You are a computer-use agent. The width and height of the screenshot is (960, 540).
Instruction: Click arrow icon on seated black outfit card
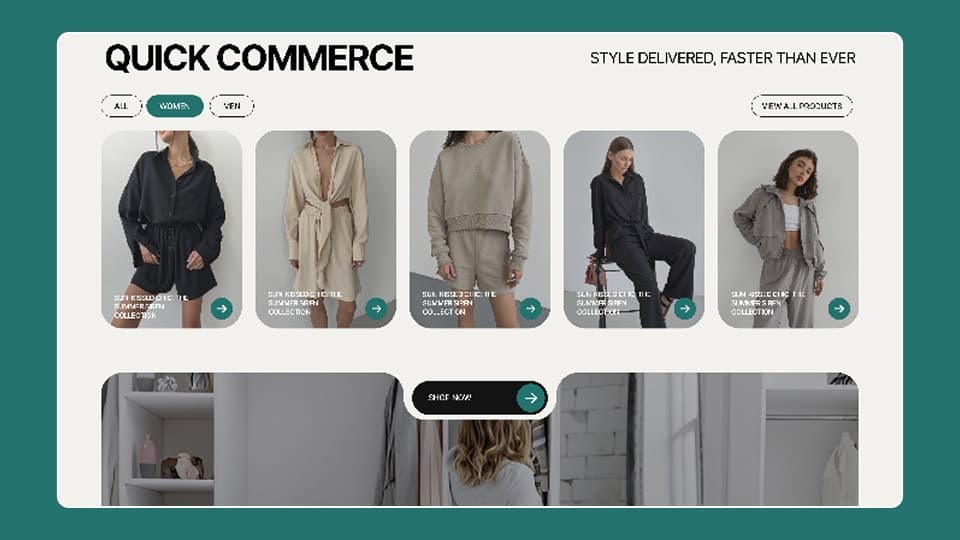pyautogui.click(x=684, y=308)
